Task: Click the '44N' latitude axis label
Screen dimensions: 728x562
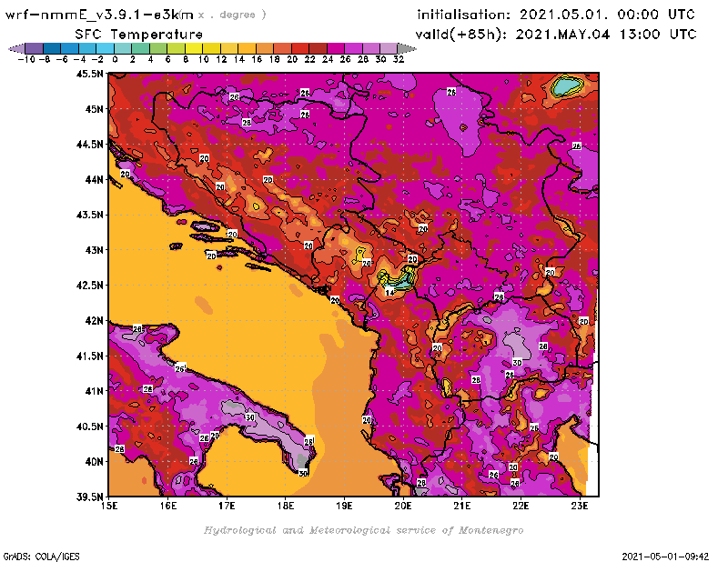Action: 94,179
